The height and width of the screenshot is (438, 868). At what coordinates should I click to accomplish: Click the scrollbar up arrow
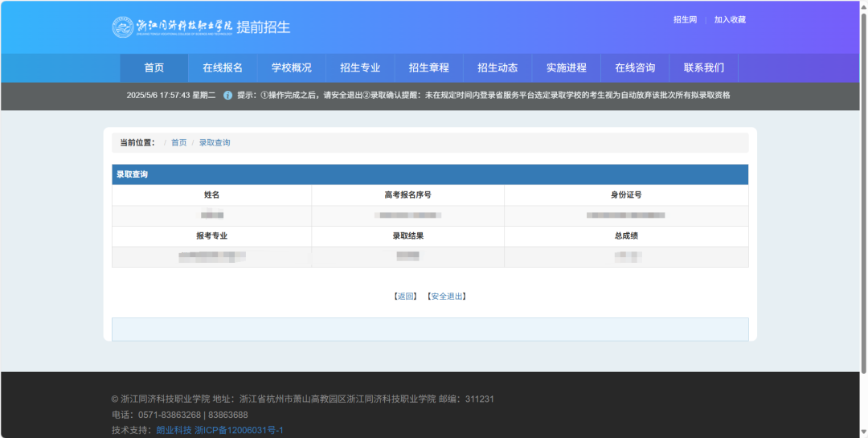click(863, 5)
